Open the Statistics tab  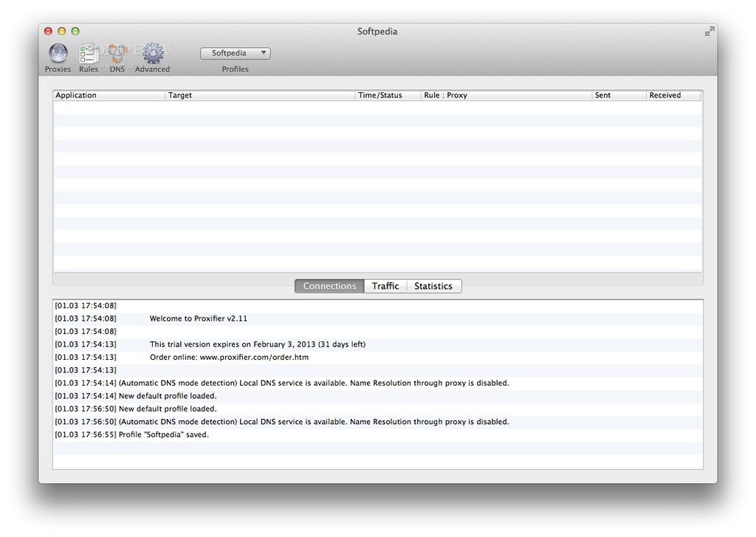coord(433,286)
